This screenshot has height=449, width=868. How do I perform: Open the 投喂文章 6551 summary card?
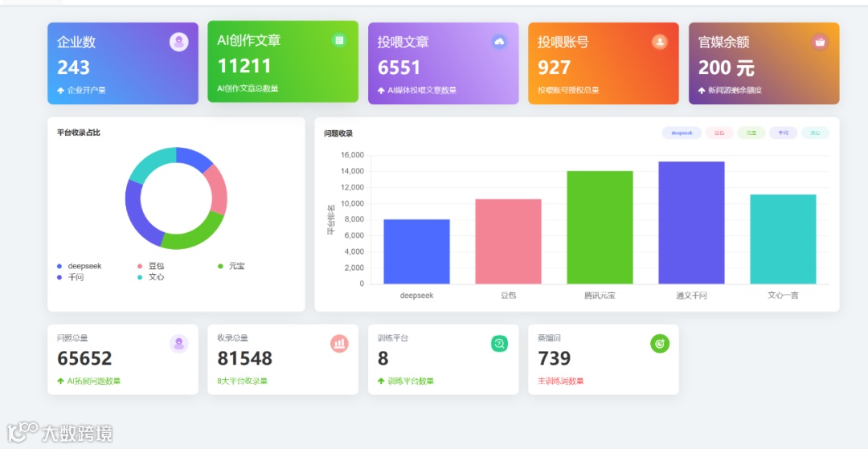444,63
